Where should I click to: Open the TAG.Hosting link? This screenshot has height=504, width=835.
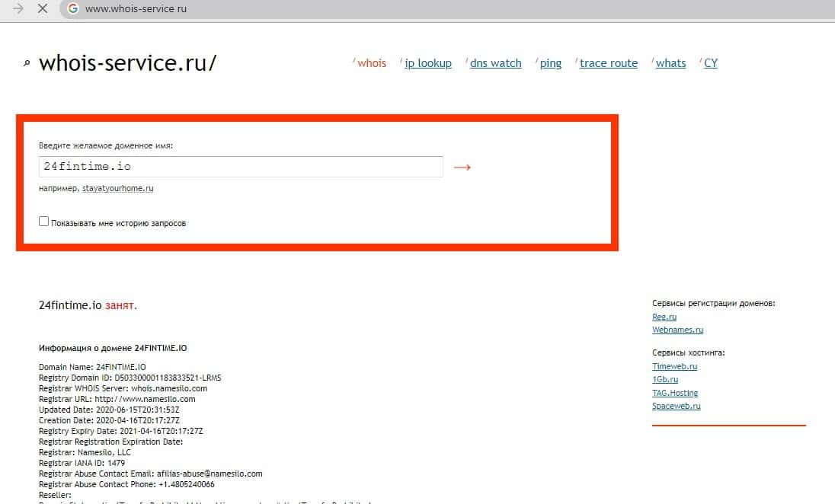pos(675,393)
